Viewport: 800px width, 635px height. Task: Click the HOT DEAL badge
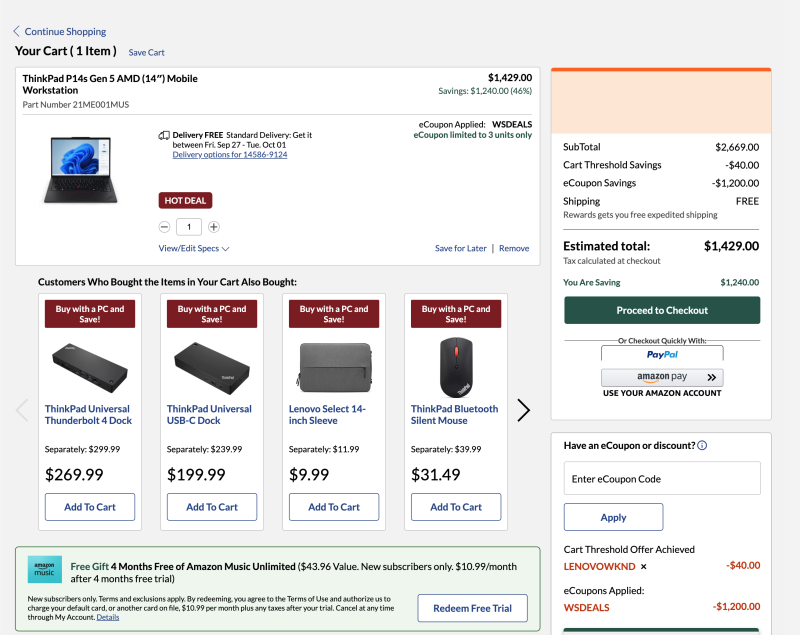coord(185,200)
